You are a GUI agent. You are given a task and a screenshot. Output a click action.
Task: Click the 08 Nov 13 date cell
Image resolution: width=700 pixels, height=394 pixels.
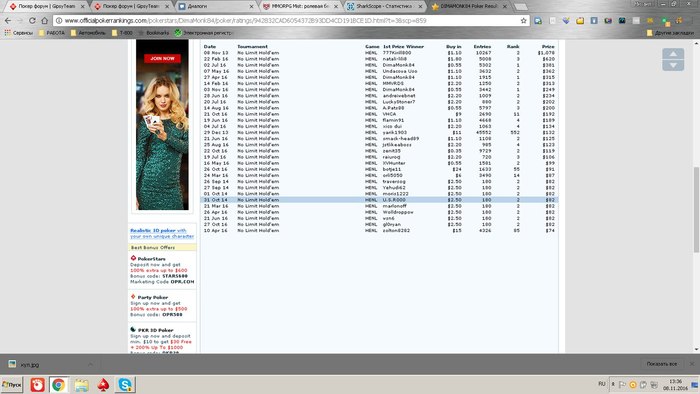pos(216,53)
